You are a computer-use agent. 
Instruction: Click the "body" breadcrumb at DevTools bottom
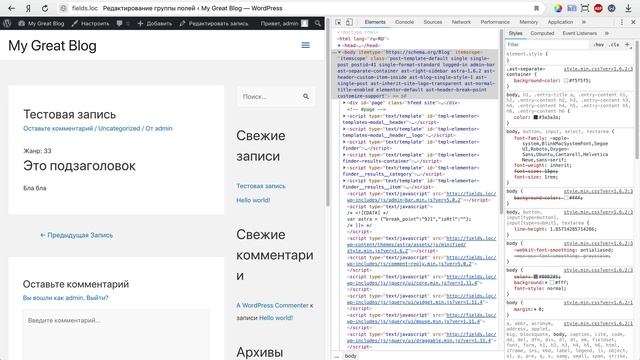click(350, 356)
